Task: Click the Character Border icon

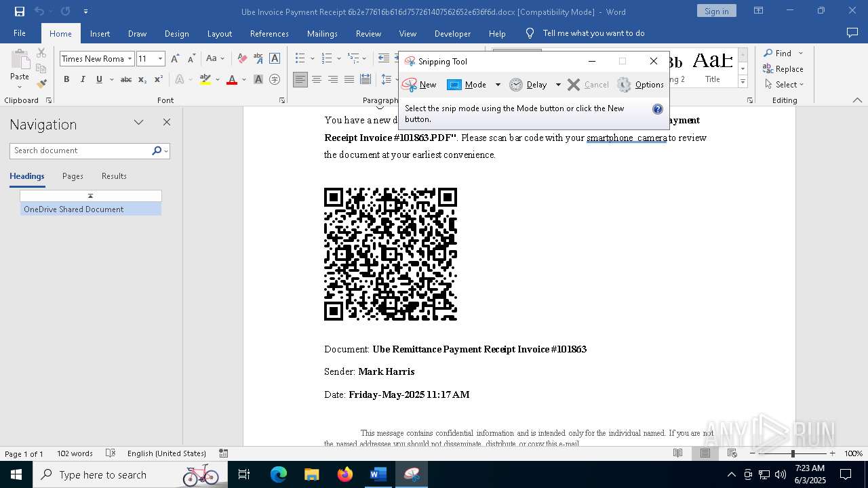Action: (x=275, y=59)
